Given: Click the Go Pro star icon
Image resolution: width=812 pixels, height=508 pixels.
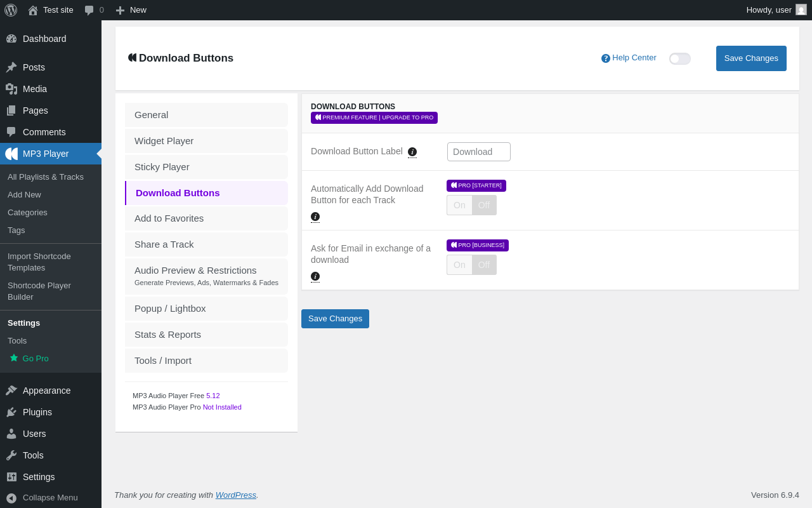Looking at the screenshot, I should pos(14,358).
